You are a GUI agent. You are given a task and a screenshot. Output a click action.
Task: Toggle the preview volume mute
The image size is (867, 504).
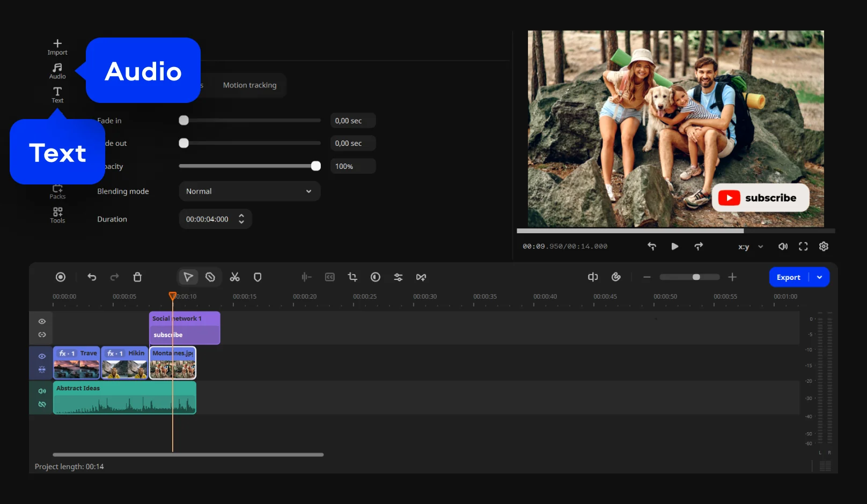click(783, 246)
